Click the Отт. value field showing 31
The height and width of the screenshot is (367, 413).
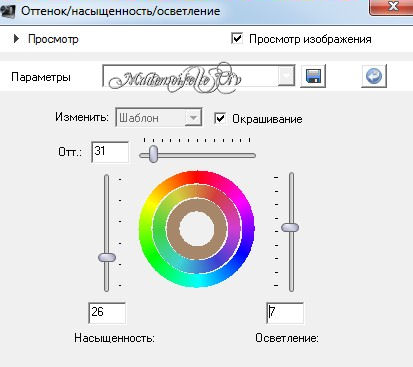click(x=110, y=152)
